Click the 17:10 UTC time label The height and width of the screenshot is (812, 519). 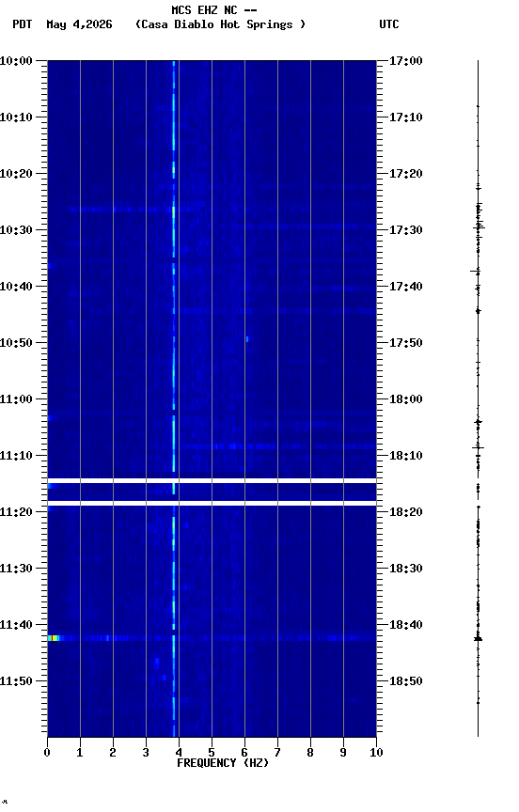point(406,117)
